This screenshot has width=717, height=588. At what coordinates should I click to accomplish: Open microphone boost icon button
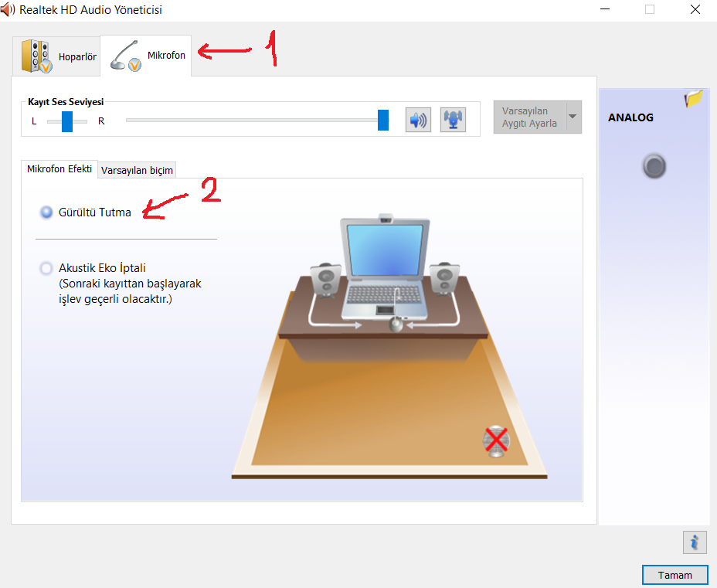coord(453,121)
